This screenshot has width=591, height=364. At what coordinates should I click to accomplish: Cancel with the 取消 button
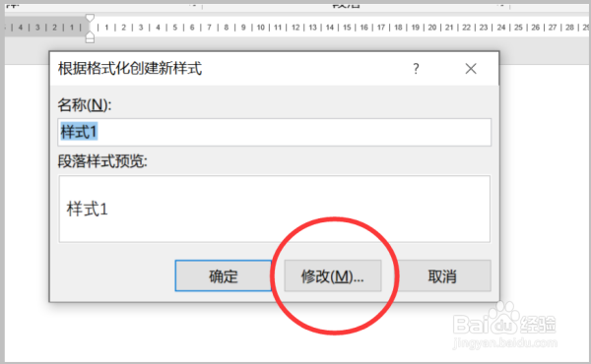coord(442,275)
